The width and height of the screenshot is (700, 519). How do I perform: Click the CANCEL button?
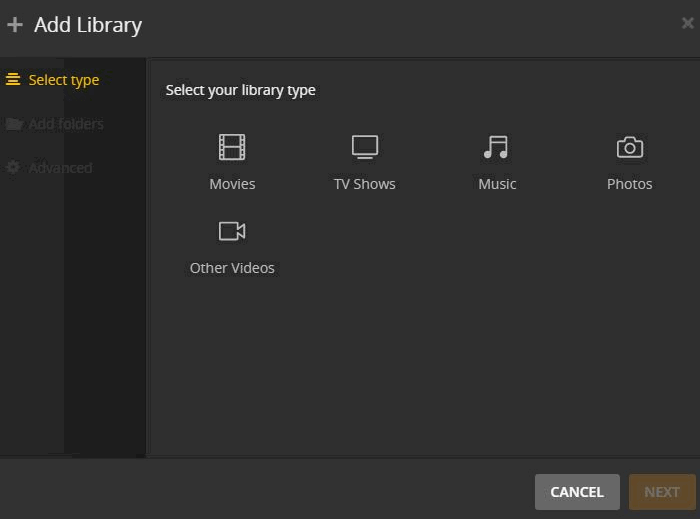pos(577,492)
